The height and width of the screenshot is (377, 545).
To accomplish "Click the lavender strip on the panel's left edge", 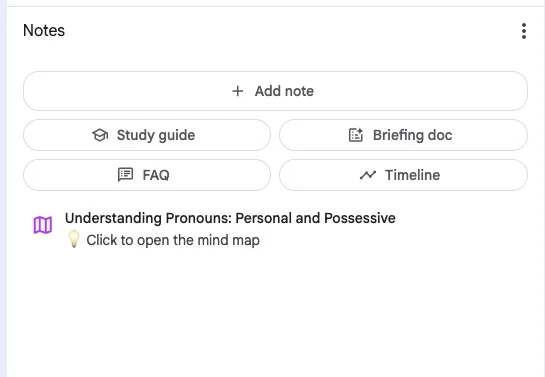I will (x=3, y=188).
